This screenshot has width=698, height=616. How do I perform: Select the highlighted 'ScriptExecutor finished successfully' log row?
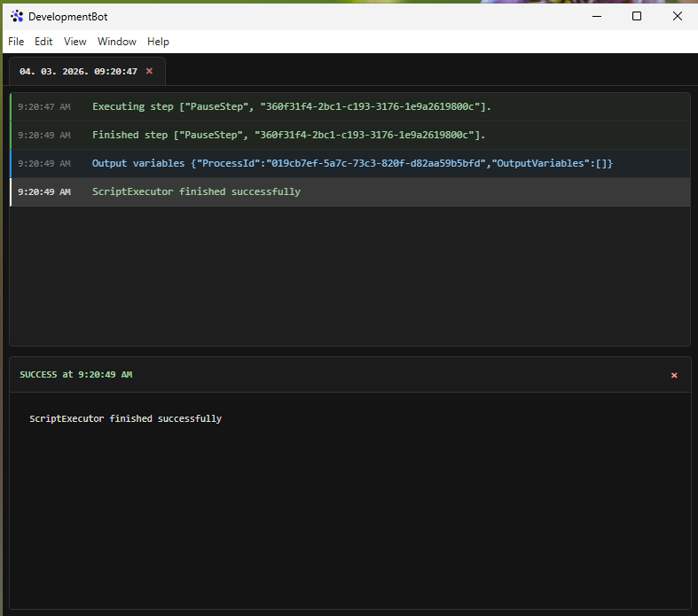pyautogui.click(x=196, y=191)
